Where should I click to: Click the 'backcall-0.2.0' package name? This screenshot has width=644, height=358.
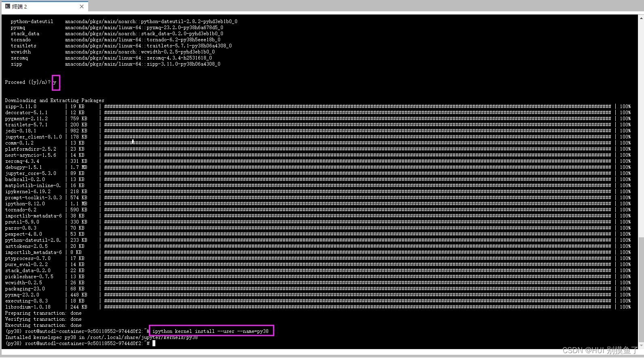pyautogui.click(x=25, y=179)
